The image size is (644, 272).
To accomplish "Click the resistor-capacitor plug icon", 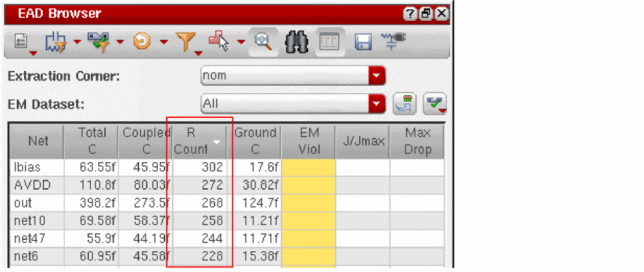I will point(393,42).
